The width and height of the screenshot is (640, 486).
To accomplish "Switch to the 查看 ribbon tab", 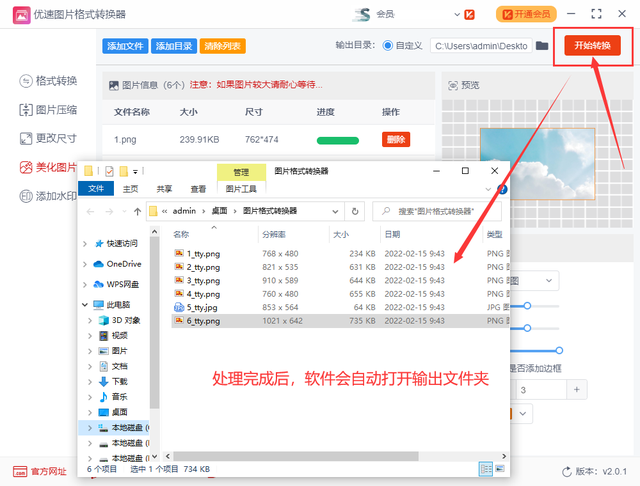I will click(x=198, y=189).
